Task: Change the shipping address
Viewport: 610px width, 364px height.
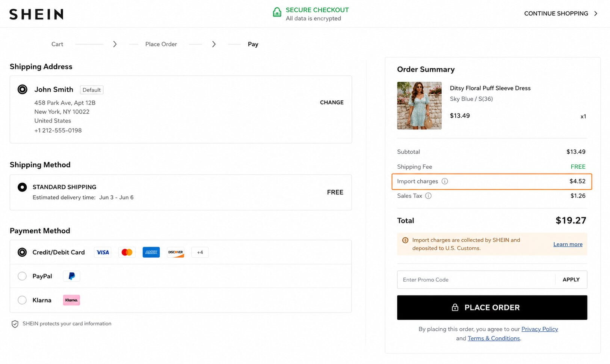Action: (332, 103)
